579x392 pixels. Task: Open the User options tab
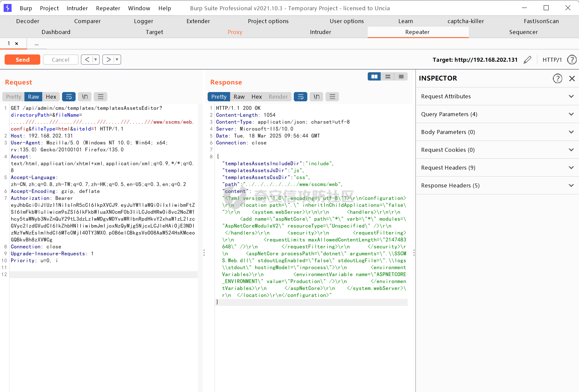pos(347,21)
